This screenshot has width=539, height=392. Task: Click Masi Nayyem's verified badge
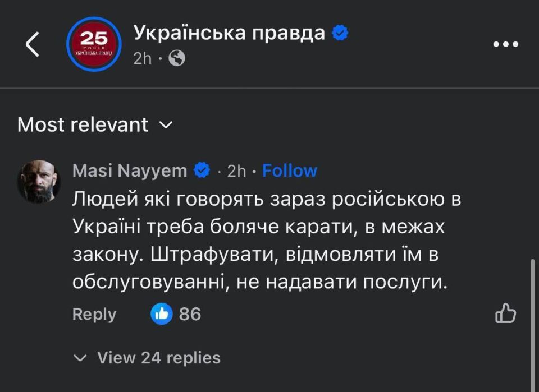(x=200, y=170)
